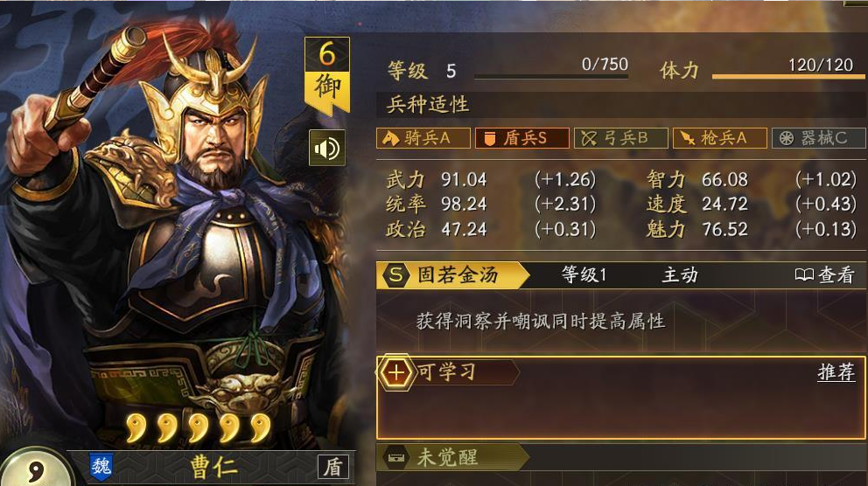Select the 枪兵A spearman aptitude badge
The image size is (868, 486).
tap(719, 138)
